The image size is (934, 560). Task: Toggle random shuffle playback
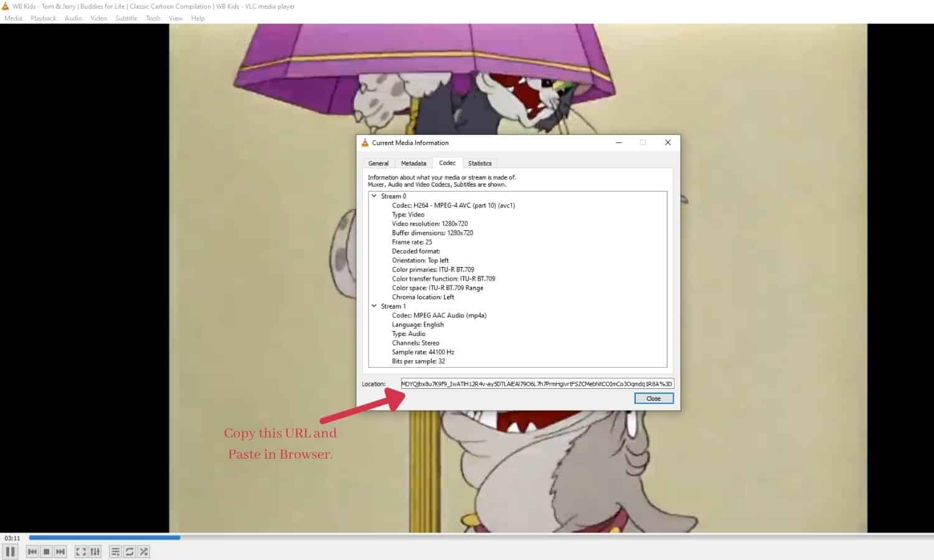click(144, 551)
